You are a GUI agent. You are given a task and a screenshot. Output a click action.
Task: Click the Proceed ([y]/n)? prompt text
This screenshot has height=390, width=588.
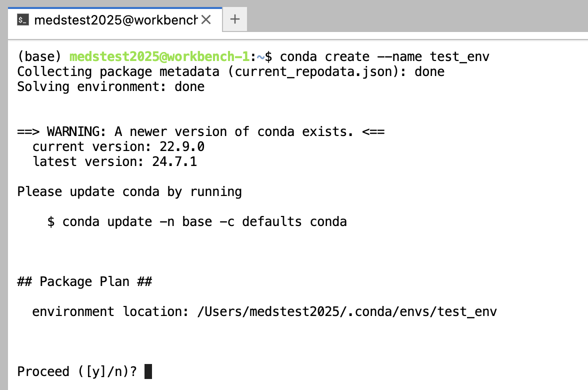pyautogui.click(x=77, y=371)
